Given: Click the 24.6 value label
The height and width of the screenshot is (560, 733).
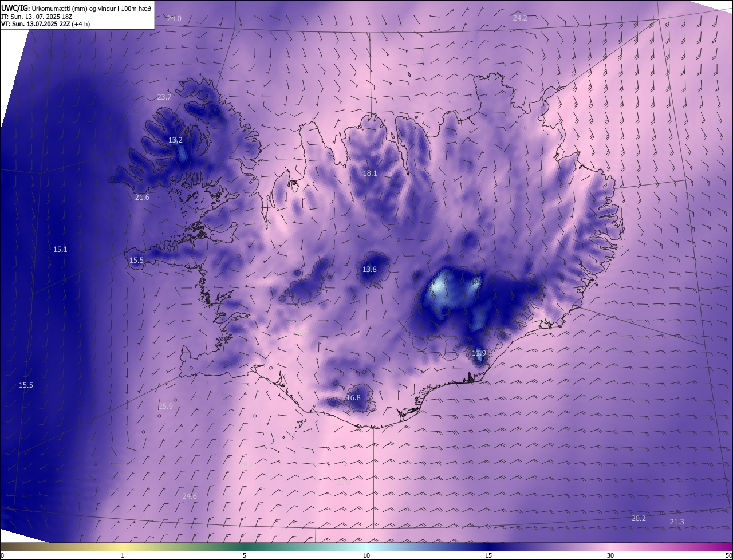Looking at the screenshot, I should pyautogui.click(x=190, y=496).
